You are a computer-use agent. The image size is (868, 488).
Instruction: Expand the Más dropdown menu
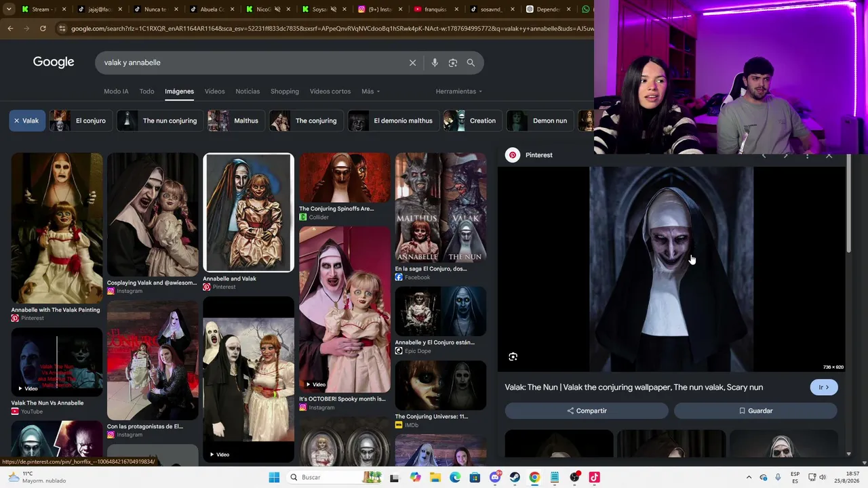370,91
